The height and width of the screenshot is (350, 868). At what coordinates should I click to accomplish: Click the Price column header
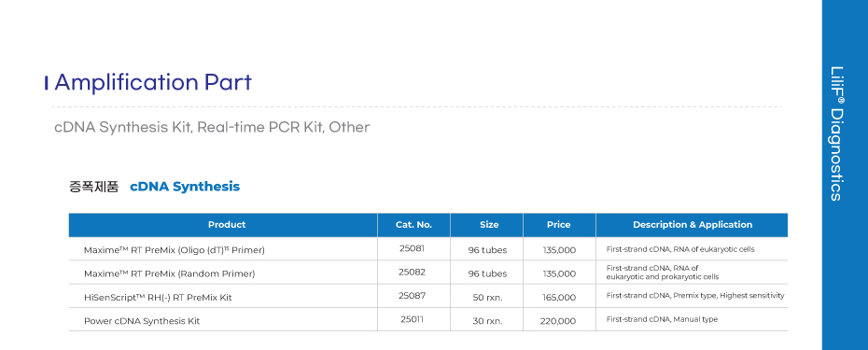[558, 225]
